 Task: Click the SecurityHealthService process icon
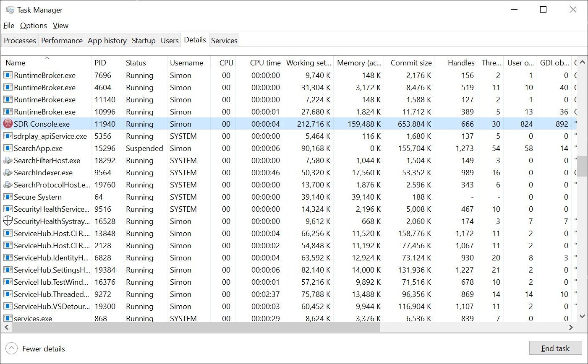(8, 209)
